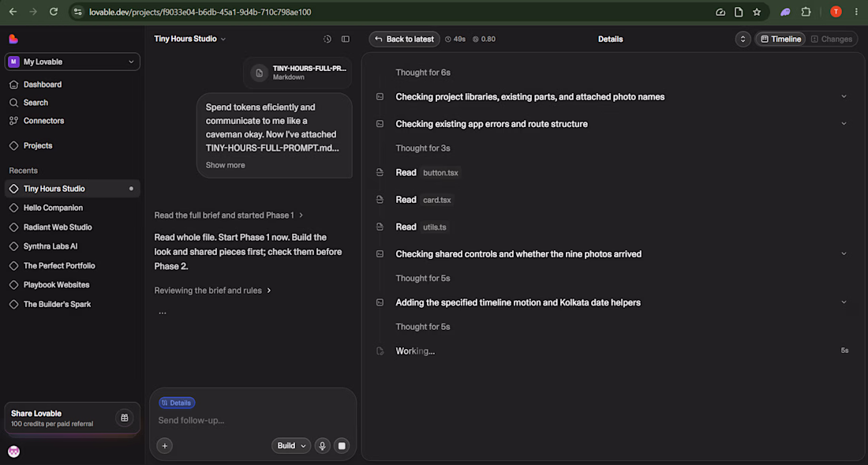868x465 pixels.
Task: Click the file icon beside Read card.tsx
Action: pyautogui.click(x=380, y=200)
